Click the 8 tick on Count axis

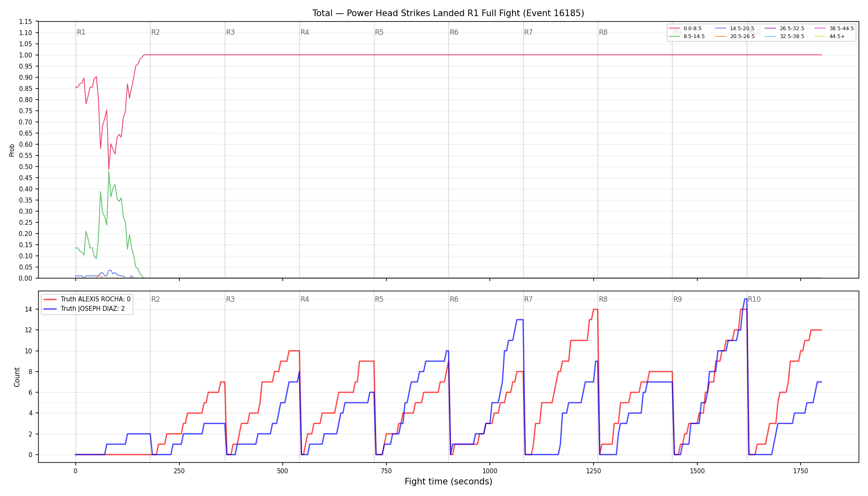tap(31, 372)
